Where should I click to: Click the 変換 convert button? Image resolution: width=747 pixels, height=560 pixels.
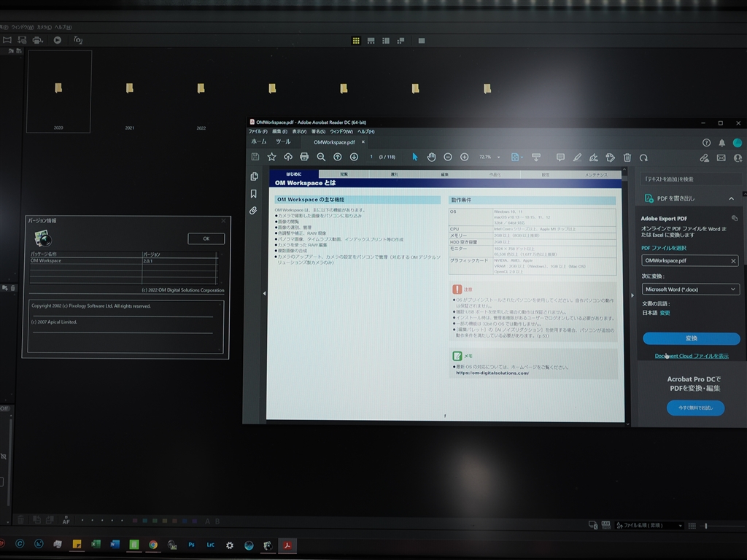tap(692, 338)
